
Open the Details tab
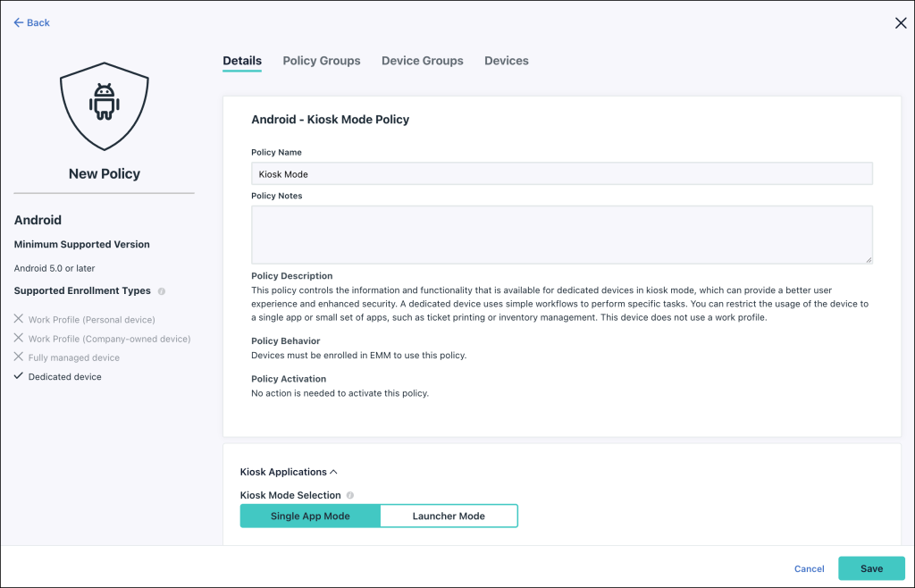[242, 61]
